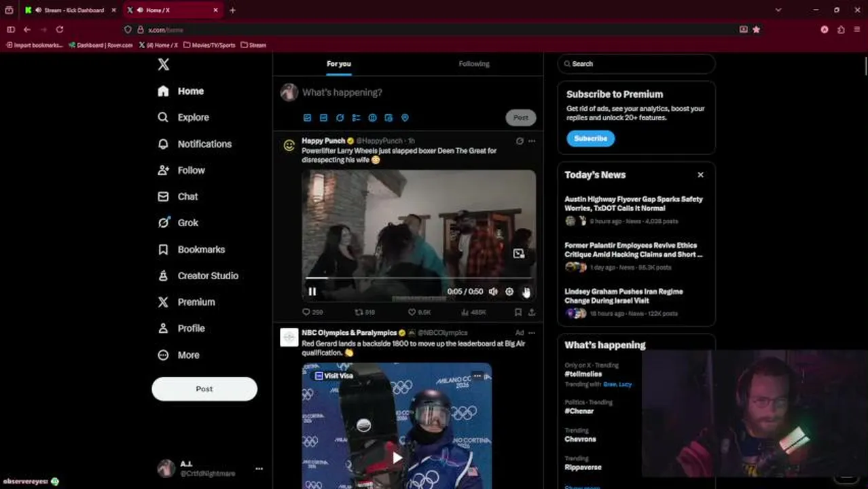Open account menu dots next to A.J.
The image size is (868, 489).
(259, 469)
